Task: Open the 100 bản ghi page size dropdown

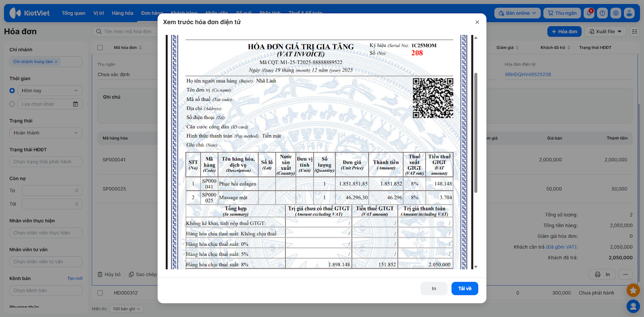Action: [x=126, y=309]
